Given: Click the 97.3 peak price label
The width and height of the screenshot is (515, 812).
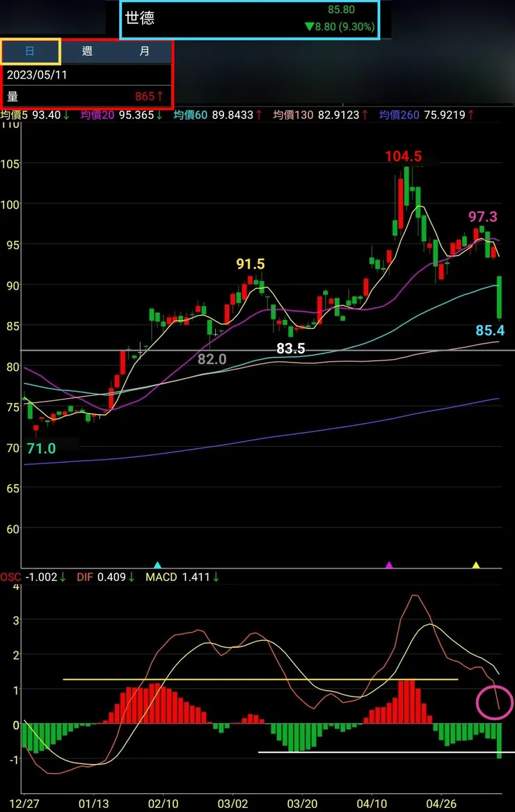Looking at the screenshot, I should [483, 216].
